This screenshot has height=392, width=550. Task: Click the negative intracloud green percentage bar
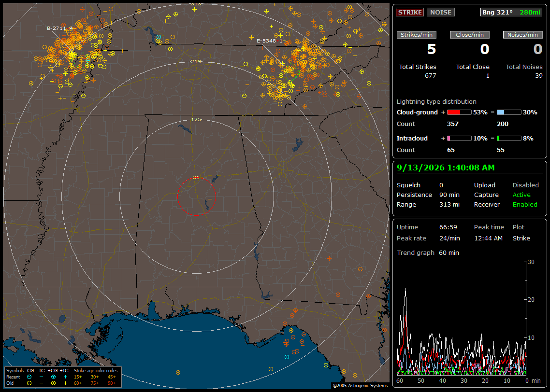point(509,139)
